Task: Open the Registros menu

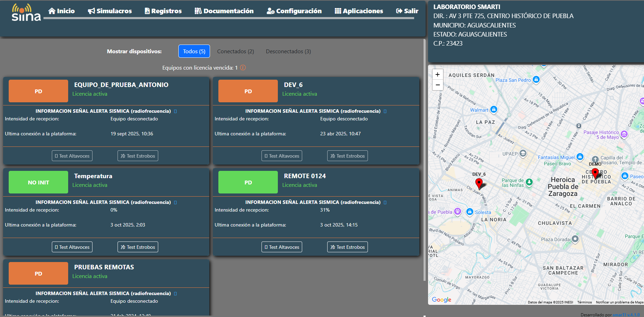Action: (x=163, y=11)
